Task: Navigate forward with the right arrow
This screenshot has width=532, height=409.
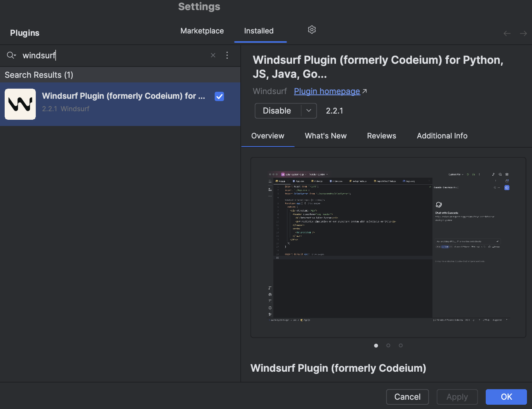Action: (523, 33)
